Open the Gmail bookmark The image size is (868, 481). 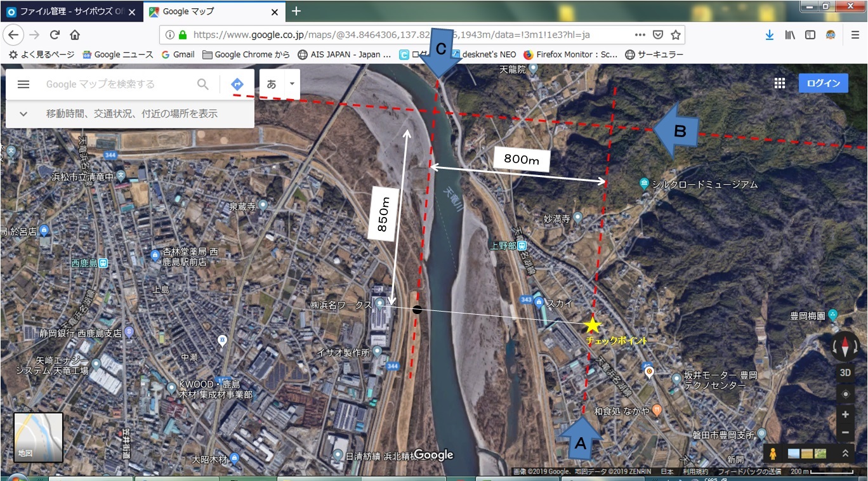click(178, 55)
